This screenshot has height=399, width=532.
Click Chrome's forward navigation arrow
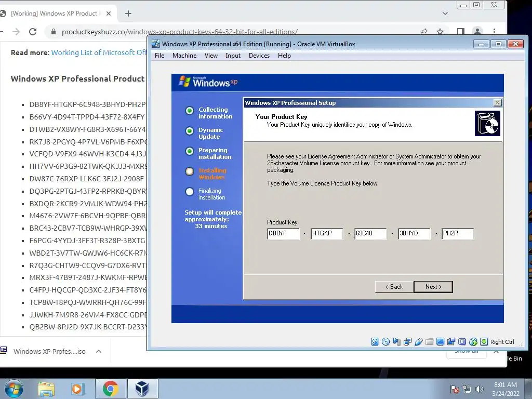coord(16,32)
